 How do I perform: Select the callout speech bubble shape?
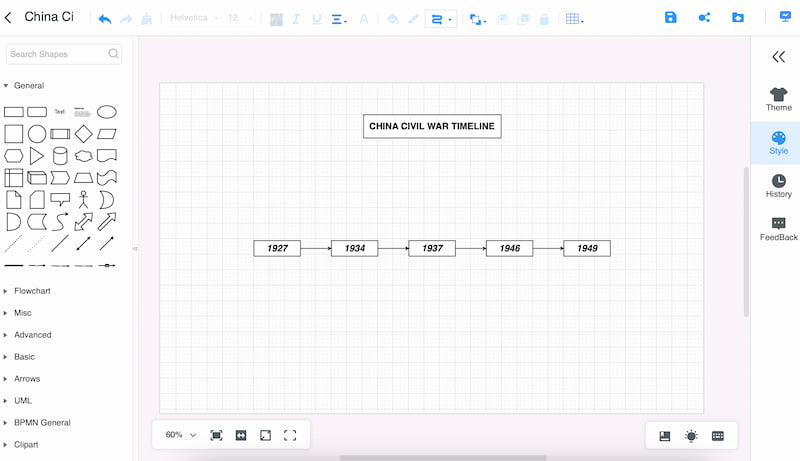(60, 199)
